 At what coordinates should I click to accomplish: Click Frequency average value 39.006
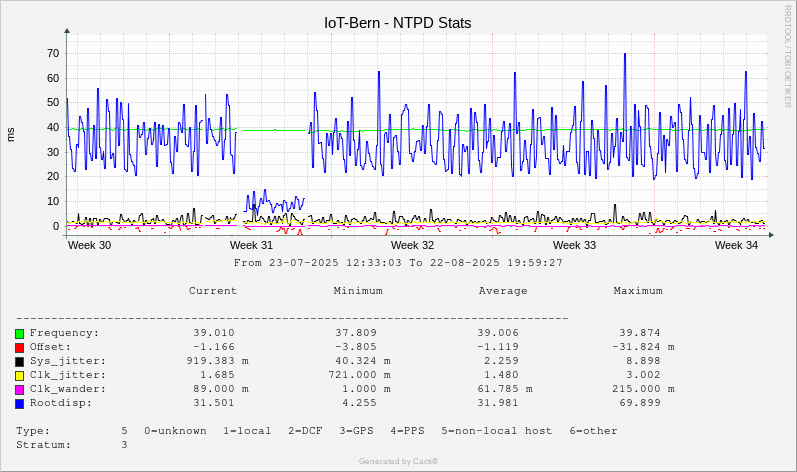(498, 333)
